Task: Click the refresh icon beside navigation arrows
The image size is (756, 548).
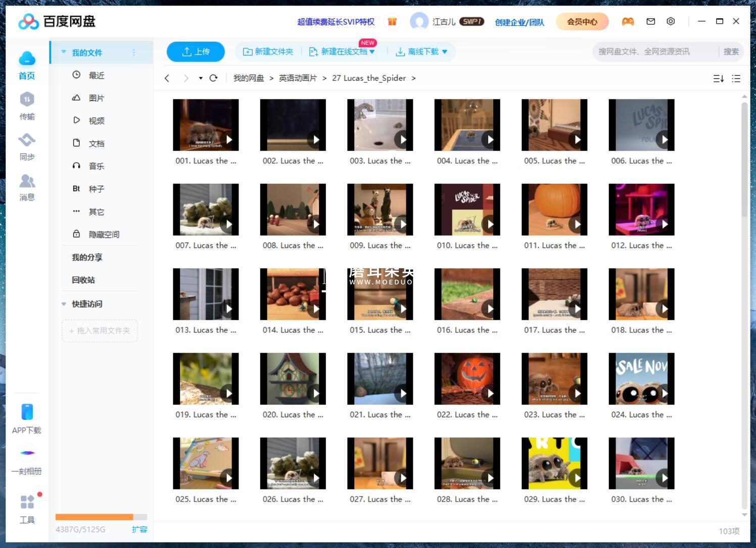Action: [x=213, y=78]
